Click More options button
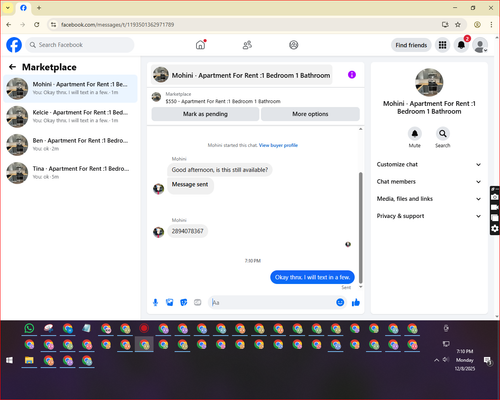Screen dimensions: 500x400 point(310,114)
